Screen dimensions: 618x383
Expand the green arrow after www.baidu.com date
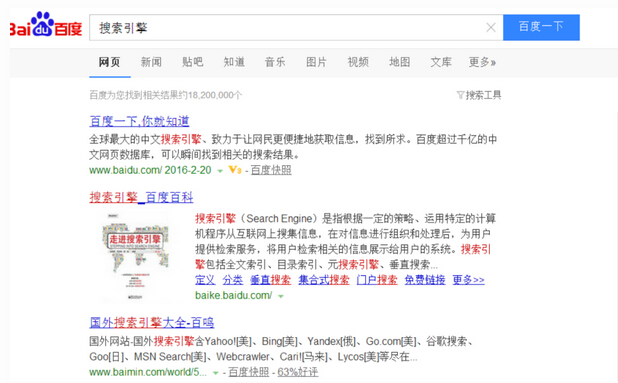point(220,171)
